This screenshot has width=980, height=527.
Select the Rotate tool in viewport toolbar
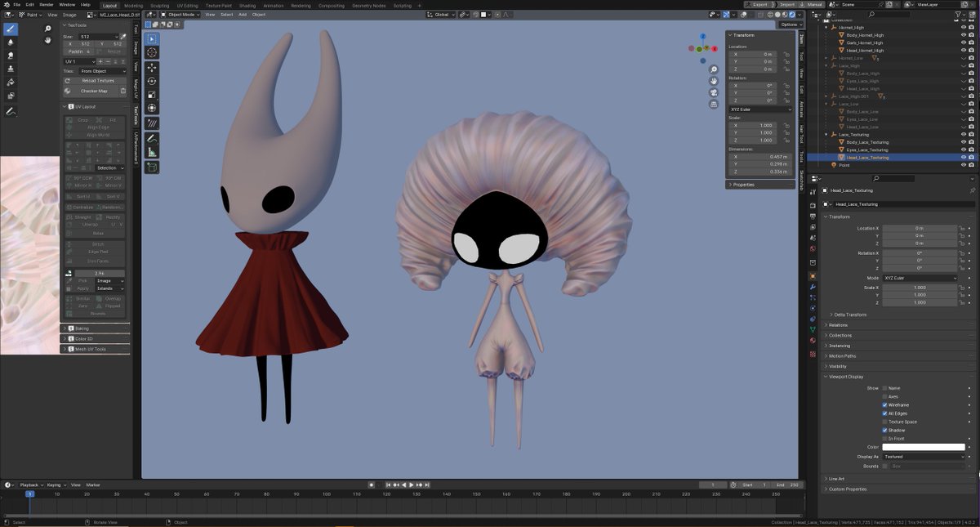pos(152,81)
